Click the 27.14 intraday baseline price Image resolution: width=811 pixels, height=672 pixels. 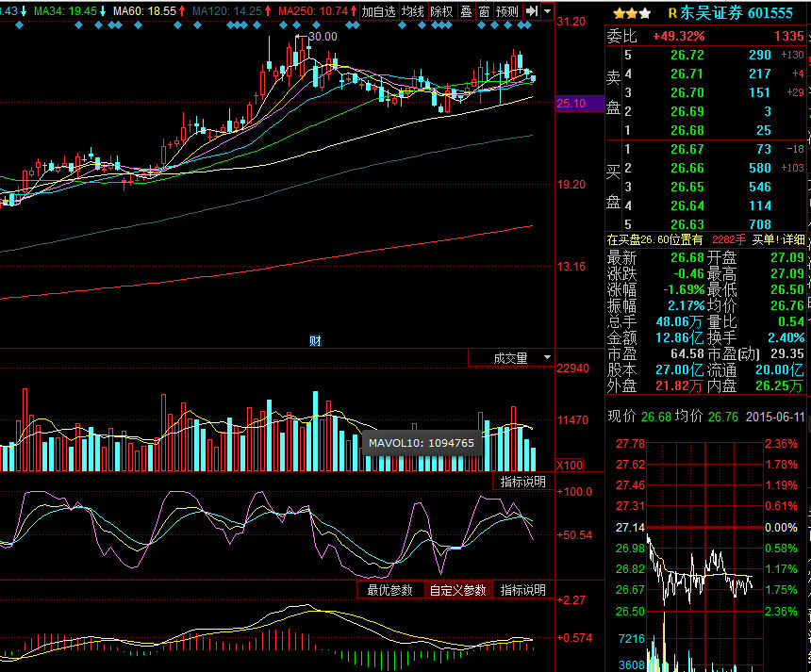[x=630, y=527]
